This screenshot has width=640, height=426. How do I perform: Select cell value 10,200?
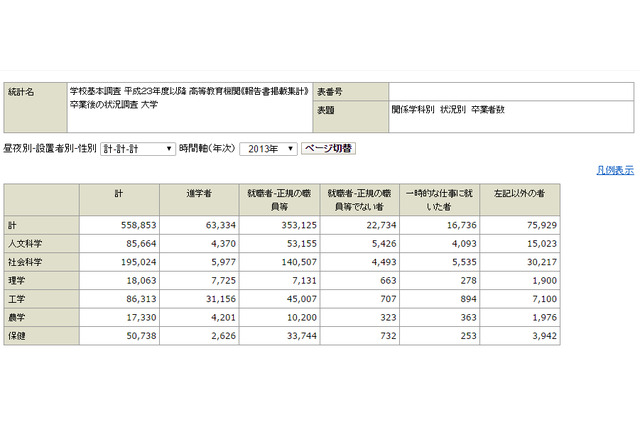(302, 317)
